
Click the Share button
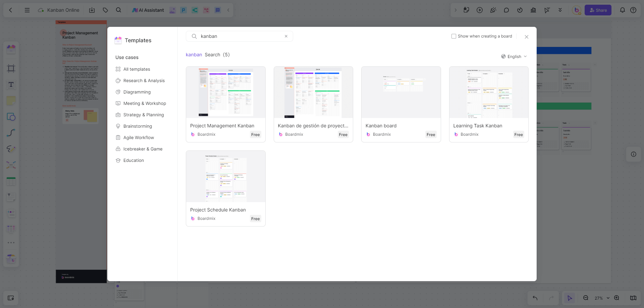point(598,10)
